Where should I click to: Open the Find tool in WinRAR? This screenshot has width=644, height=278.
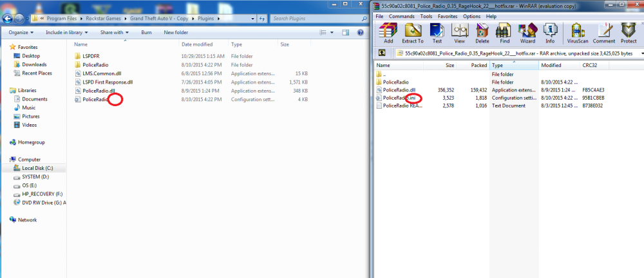pos(505,33)
